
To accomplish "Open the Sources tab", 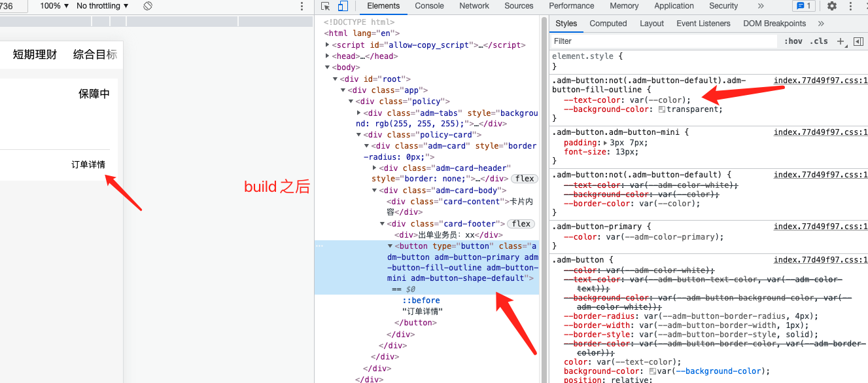I will point(519,6).
